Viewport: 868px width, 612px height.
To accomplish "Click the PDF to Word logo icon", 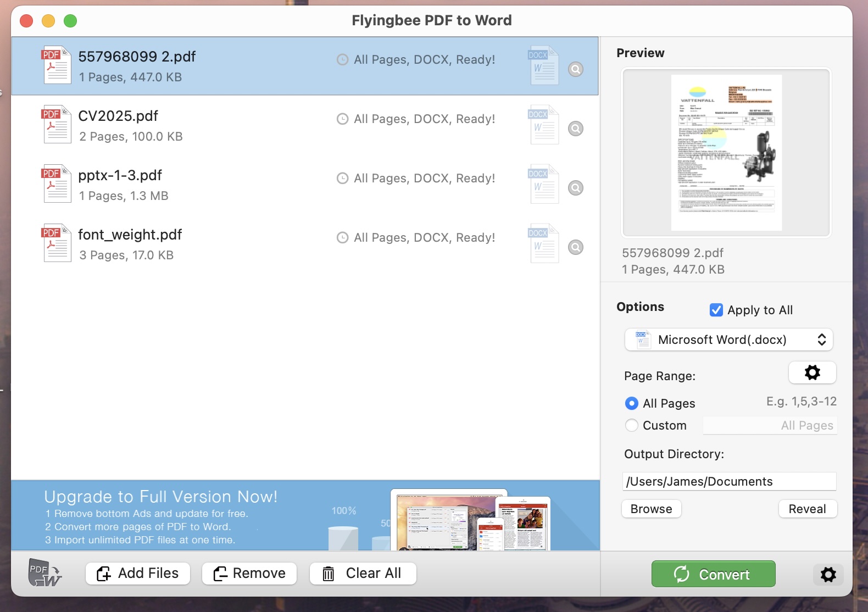I will (45, 573).
